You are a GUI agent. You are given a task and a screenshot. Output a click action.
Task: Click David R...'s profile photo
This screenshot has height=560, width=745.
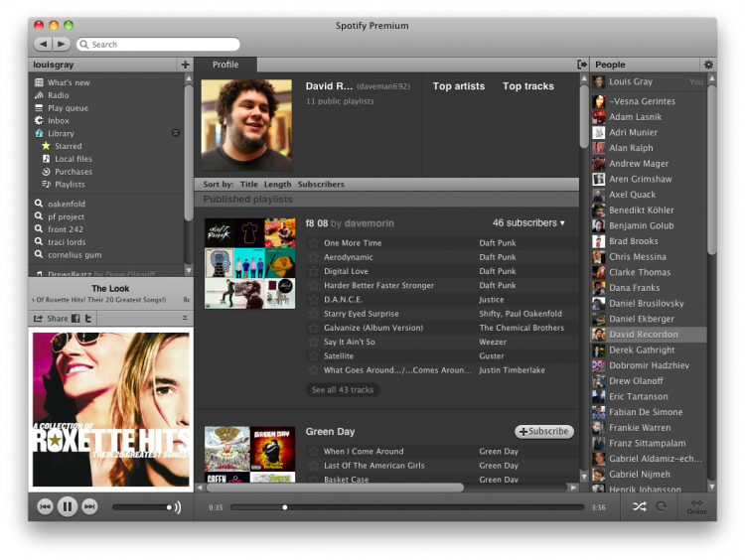(246, 124)
